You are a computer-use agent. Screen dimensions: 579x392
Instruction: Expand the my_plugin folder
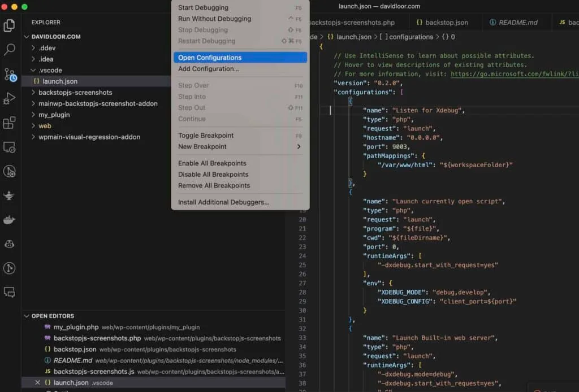pos(33,115)
